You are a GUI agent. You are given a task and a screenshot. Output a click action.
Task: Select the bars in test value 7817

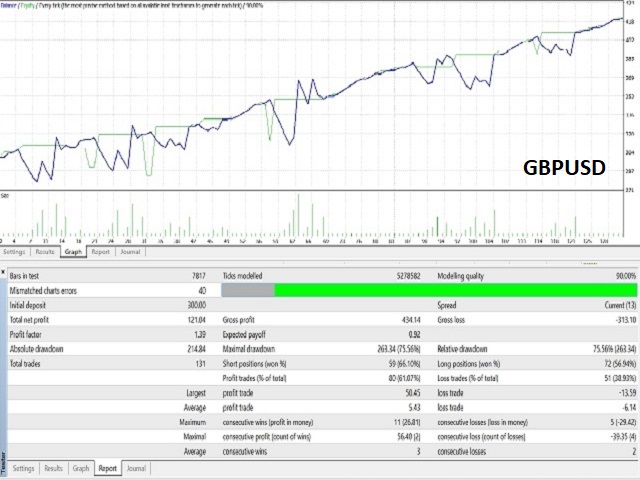(199, 276)
